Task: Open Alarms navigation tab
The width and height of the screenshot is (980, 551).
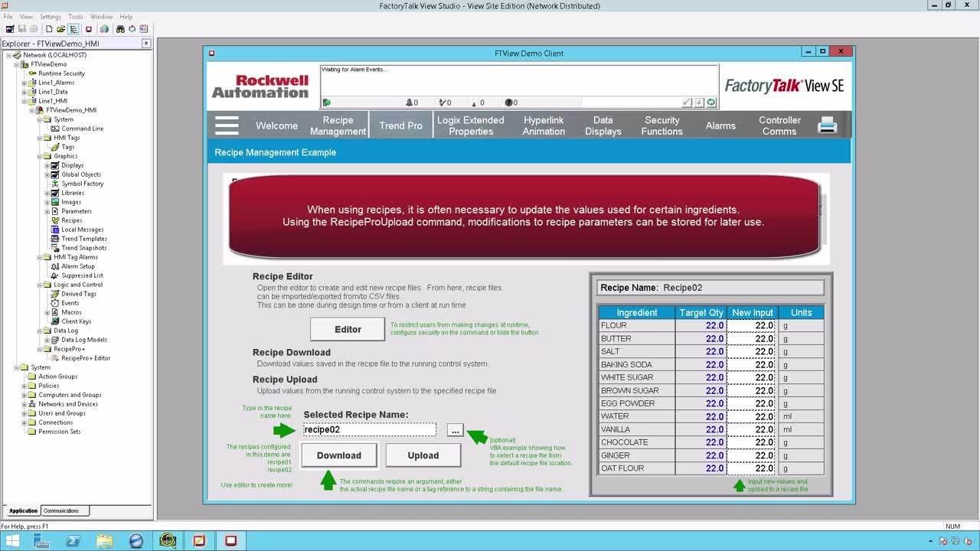Action: click(720, 126)
